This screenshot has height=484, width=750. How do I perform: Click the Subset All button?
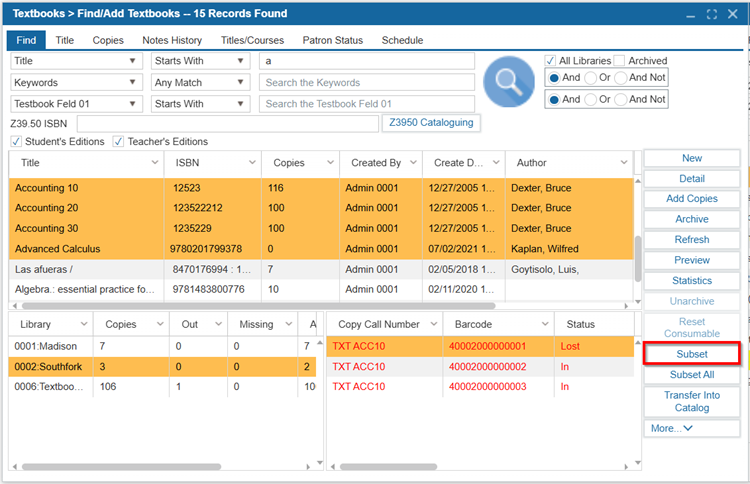click(x=692, y=375)
